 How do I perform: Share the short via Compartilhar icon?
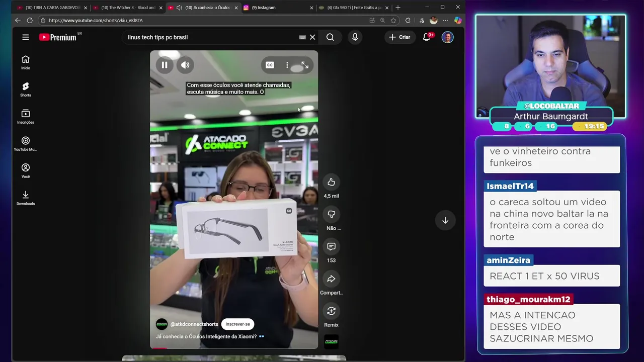click(331, 279)
